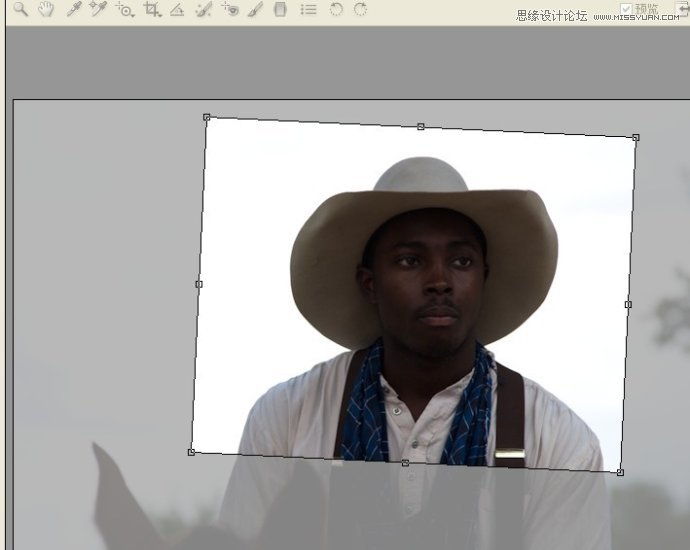Click the bottom-right crop corner handle
690x550 pixels.
(620, 473)
